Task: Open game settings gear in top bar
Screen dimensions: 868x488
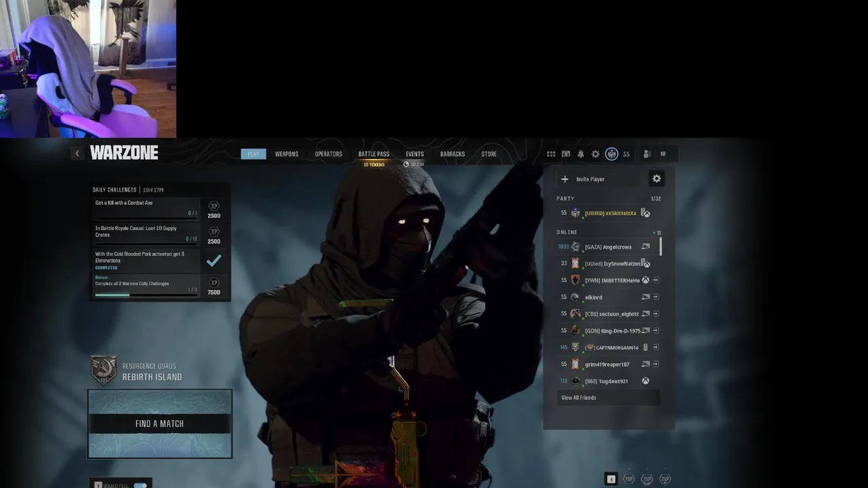Action: point(595,154)
